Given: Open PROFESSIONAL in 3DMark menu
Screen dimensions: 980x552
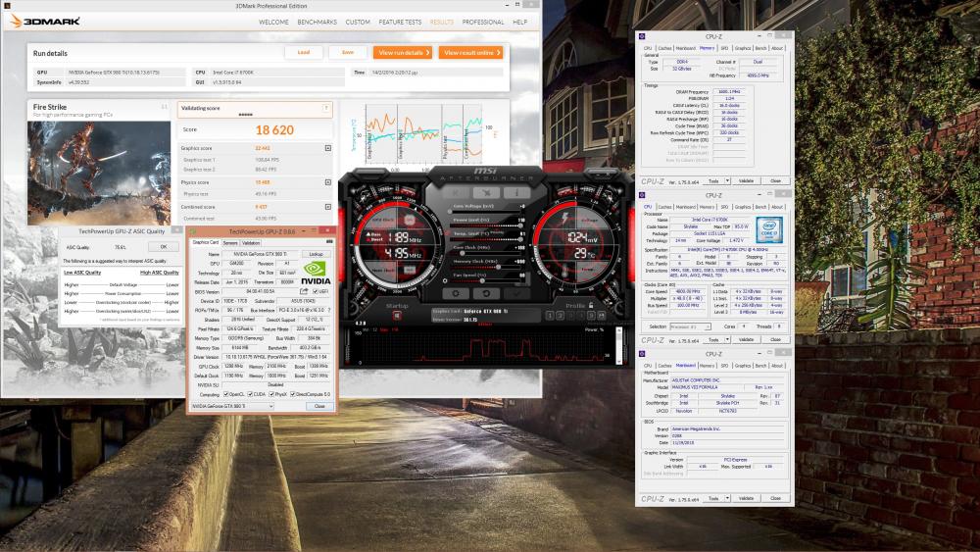Looking at the screenshot, I should coord(483,22).
